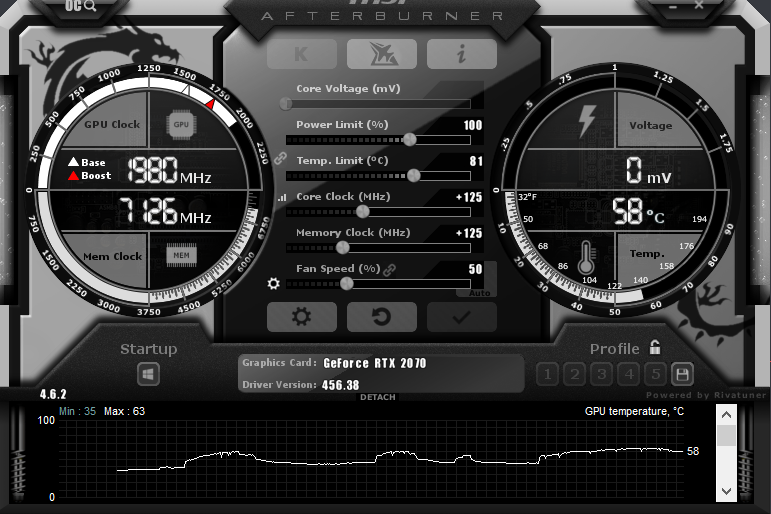Click the fan settings gear icon
This screenshot has height=514, width=771.
pos(273,283)
